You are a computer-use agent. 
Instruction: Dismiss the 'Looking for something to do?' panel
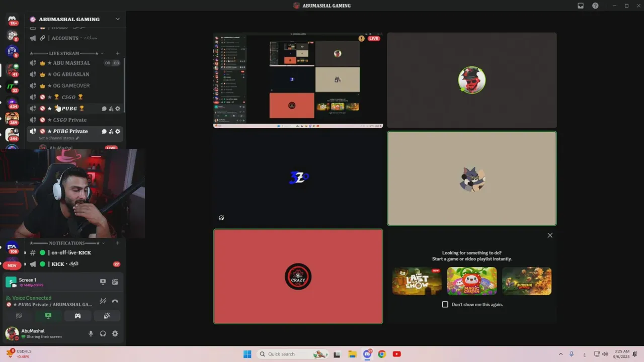pos(550,235)
